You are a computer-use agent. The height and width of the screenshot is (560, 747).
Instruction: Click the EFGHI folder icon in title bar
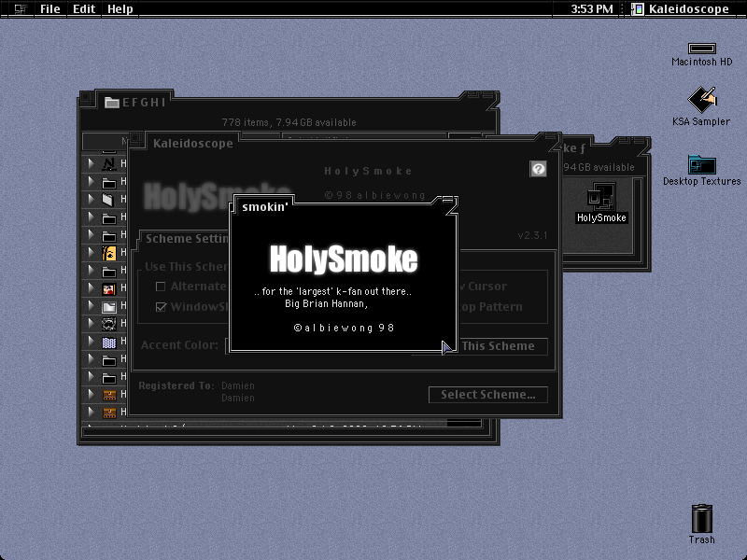tap(111, 103)
